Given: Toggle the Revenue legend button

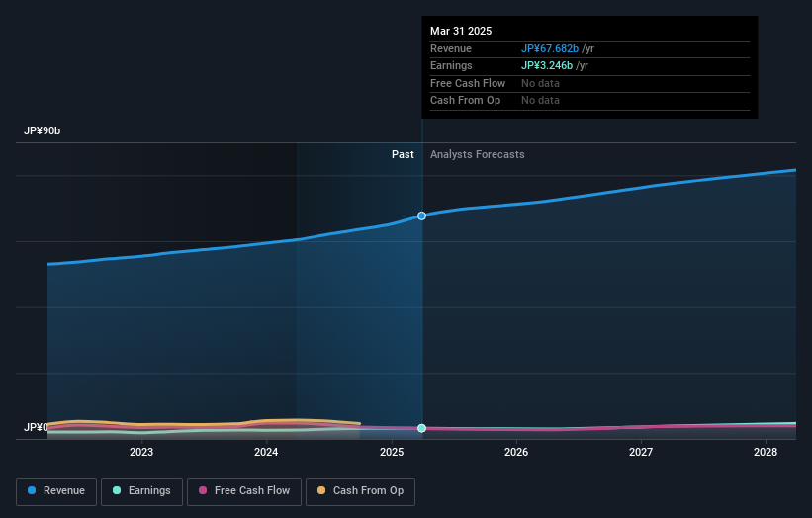Looking at the screenshot, I should 56,491.
